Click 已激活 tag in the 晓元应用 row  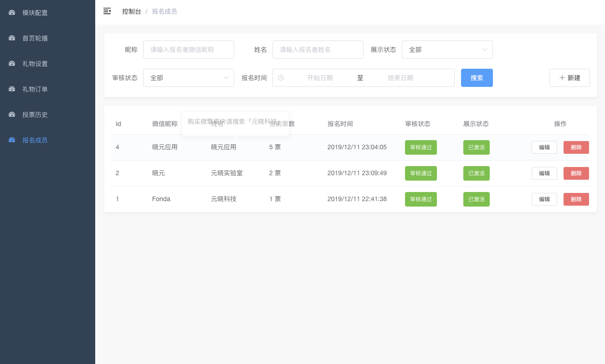(x=477, y=147)
